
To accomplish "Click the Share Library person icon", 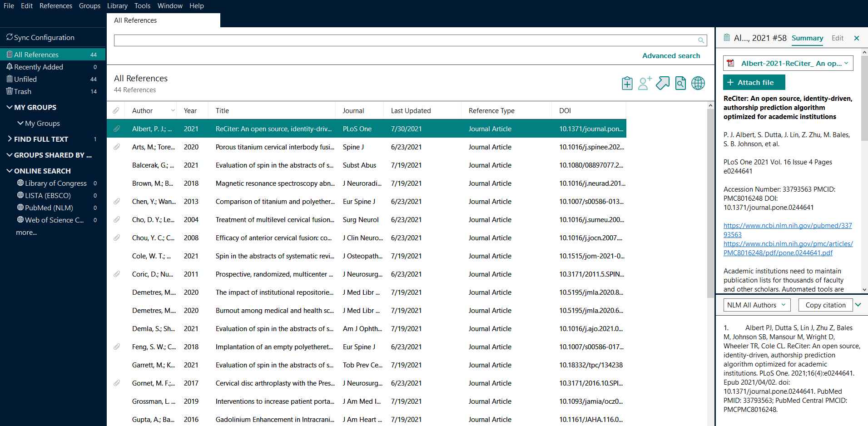I will point(645,83).
